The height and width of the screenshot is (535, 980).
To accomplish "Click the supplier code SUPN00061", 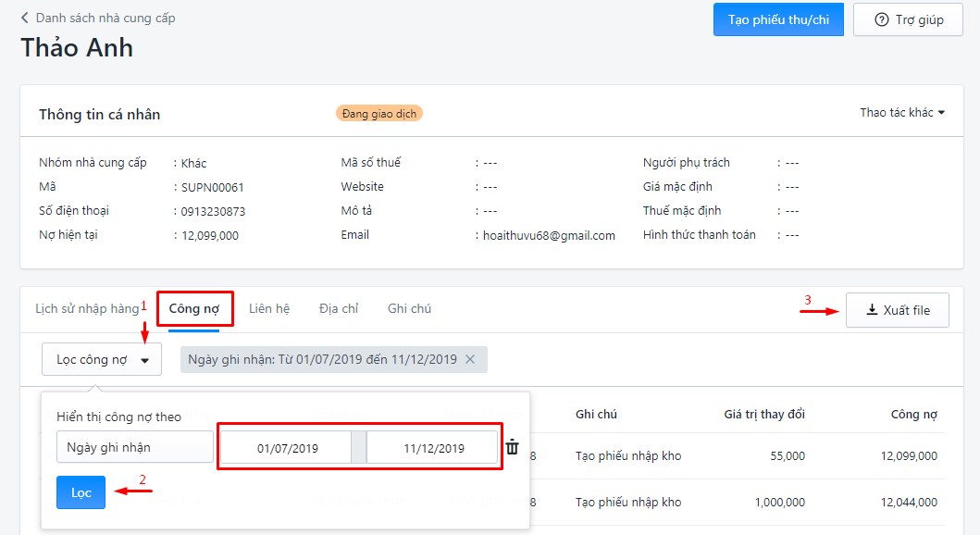I will click(x=213, y=188).
